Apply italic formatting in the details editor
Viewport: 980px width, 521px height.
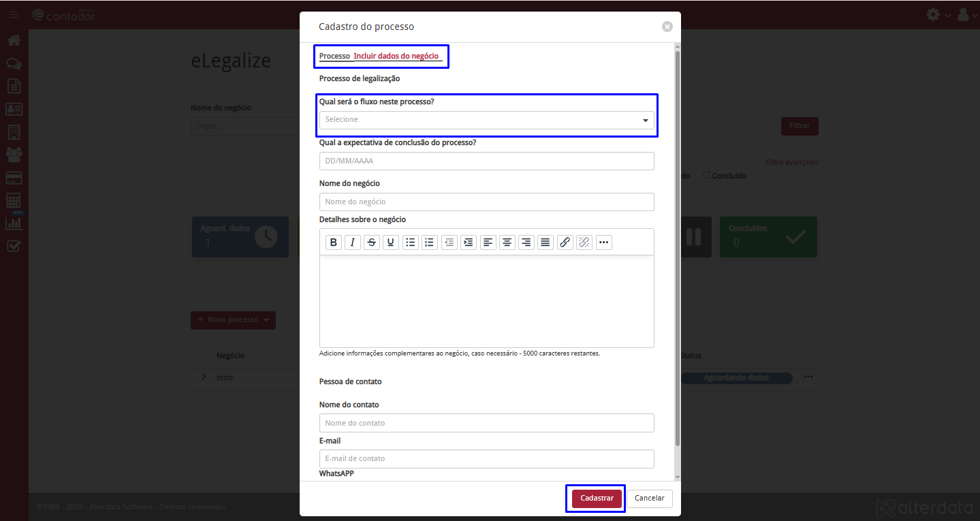point(353,242)
